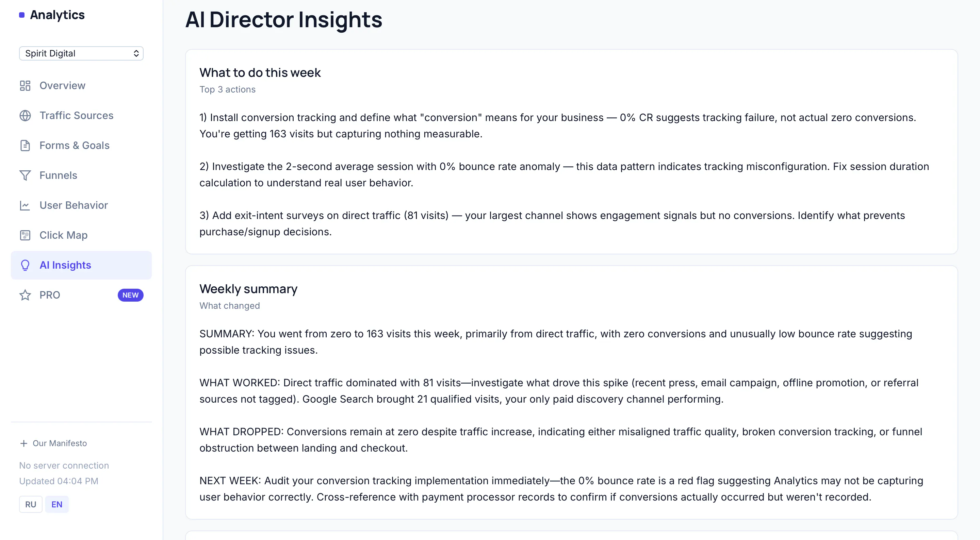
Task: Click the Overview grid icon
Action: tap(25, 86)
